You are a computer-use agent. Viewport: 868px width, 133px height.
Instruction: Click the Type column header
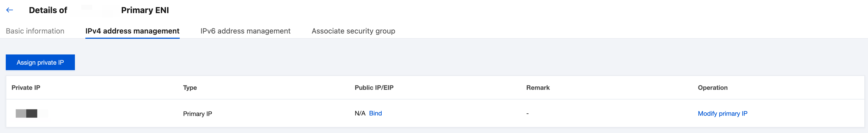[x=190, y=87]
